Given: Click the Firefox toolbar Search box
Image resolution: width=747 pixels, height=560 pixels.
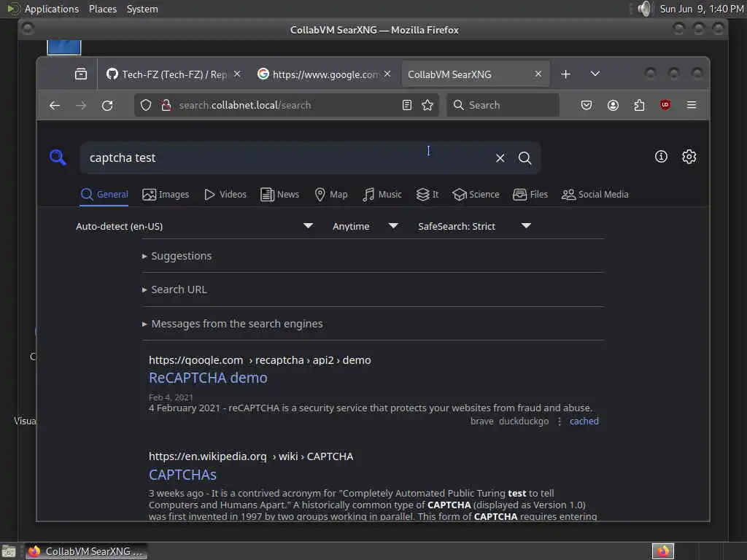Looking at the screenshot, I should (x=503, y=105).
